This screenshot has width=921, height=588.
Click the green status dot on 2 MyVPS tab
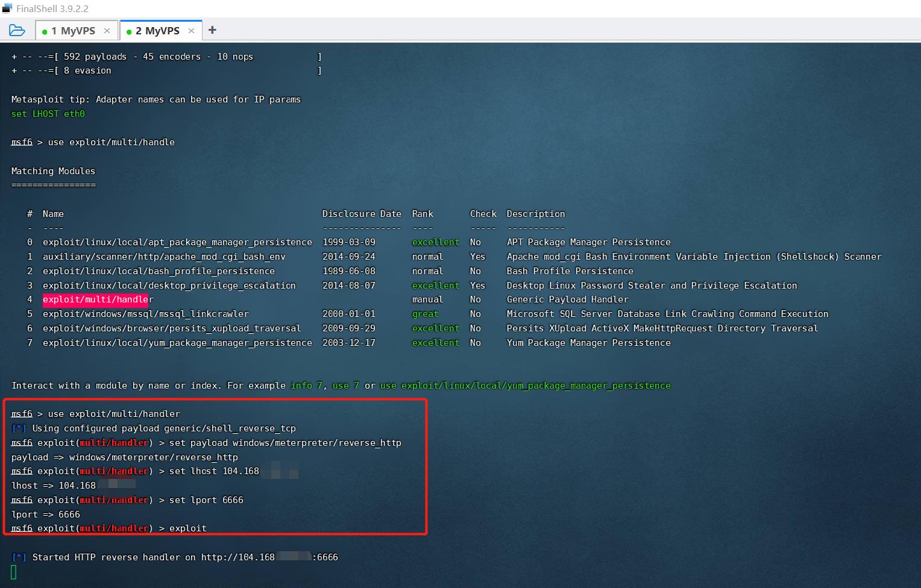coord(129,31)
